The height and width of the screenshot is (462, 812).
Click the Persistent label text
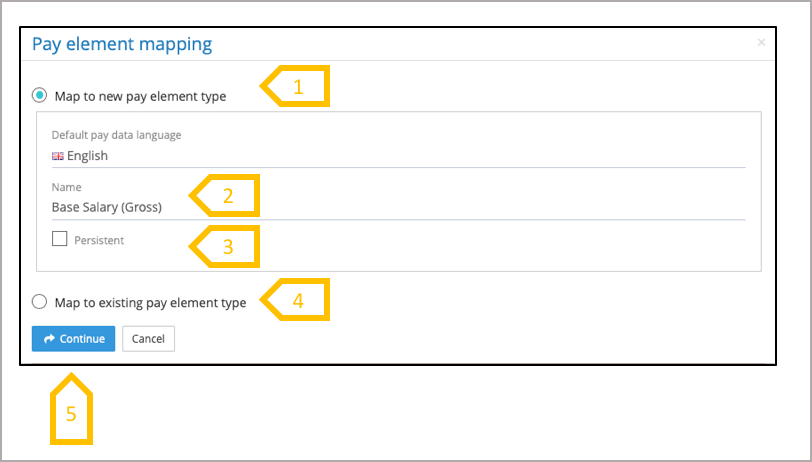coord(98,240)
